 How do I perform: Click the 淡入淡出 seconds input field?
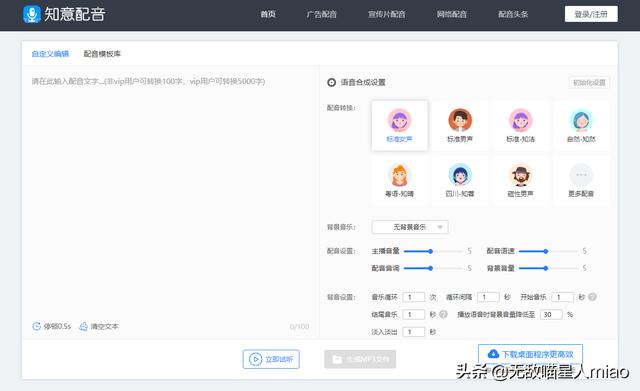[x=413, y=332]
